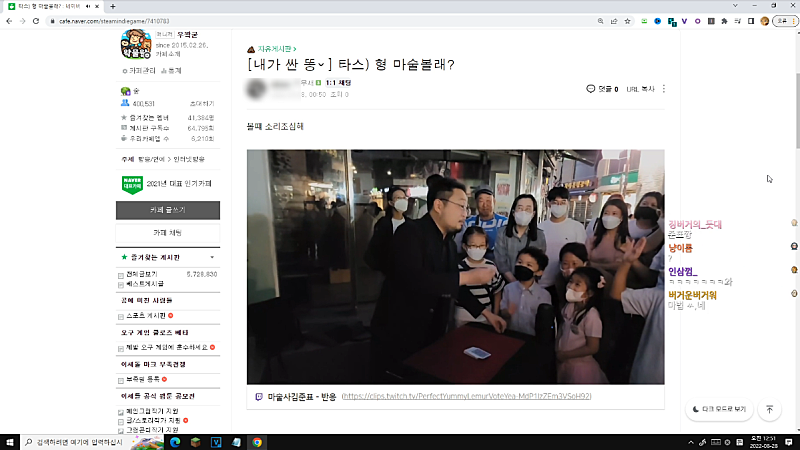Click the 카페 채팅 chat button

click(168, 233)
